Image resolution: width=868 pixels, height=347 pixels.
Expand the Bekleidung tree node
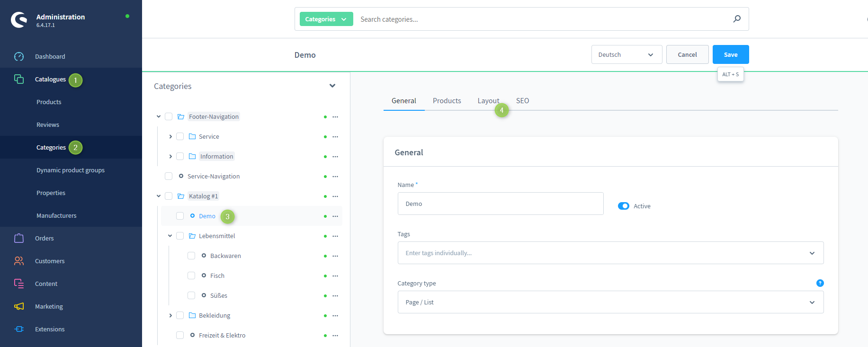pyautogui.click(x=170, y=315)
